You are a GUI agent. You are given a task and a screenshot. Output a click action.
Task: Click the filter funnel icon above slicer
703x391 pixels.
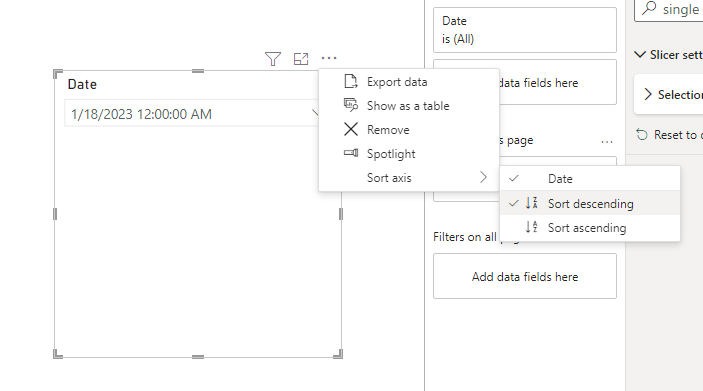point(273,59)
